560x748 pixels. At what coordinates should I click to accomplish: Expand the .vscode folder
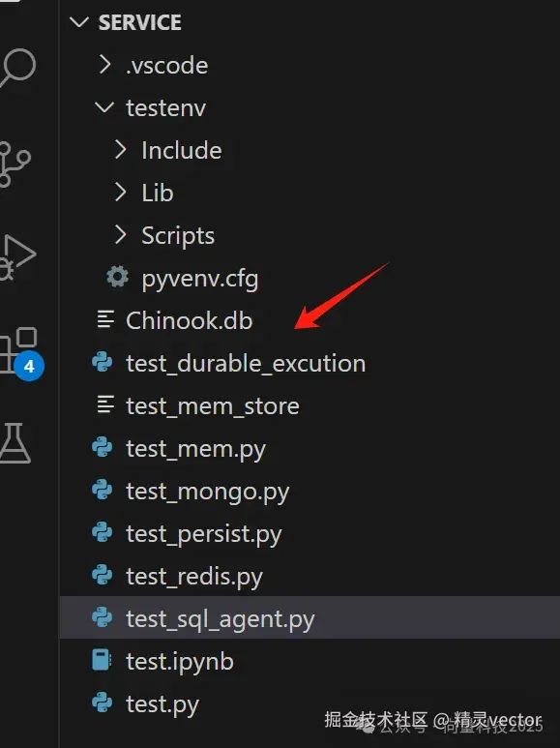[x=104, y=65]
